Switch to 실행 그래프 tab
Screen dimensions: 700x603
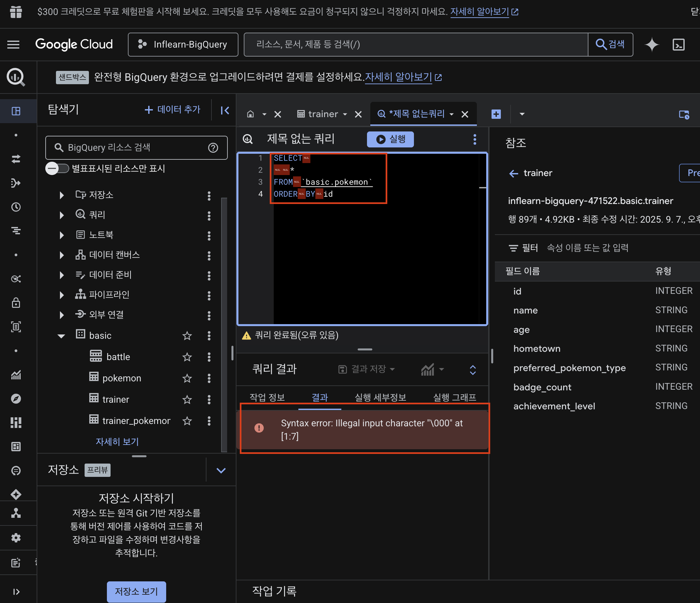pos(454,397)
